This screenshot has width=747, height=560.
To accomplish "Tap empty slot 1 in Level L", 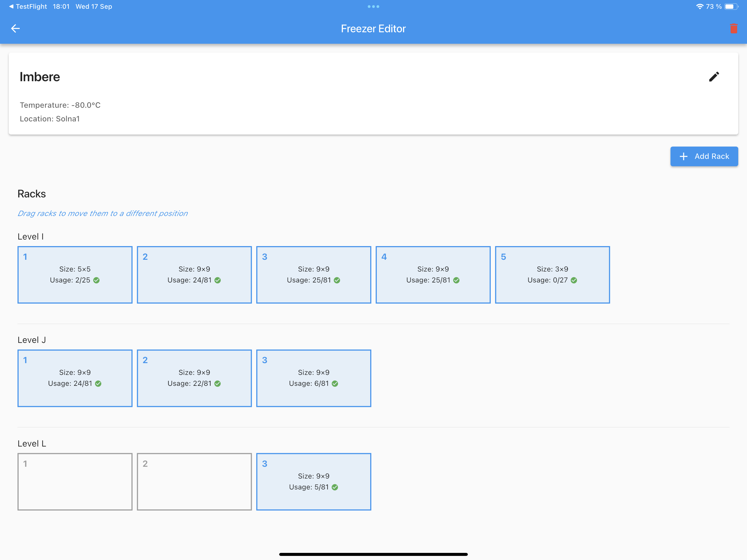I will tap(75, 482).
